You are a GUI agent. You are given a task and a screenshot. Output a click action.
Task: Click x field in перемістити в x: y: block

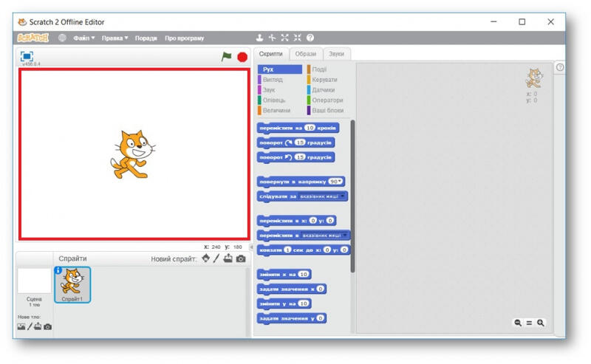(x=312, y=221)
